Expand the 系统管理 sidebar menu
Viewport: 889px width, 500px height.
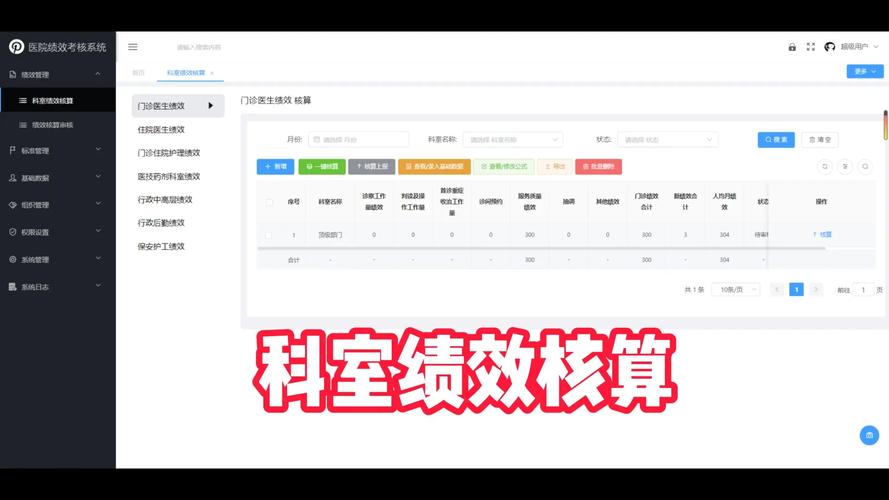58,259
